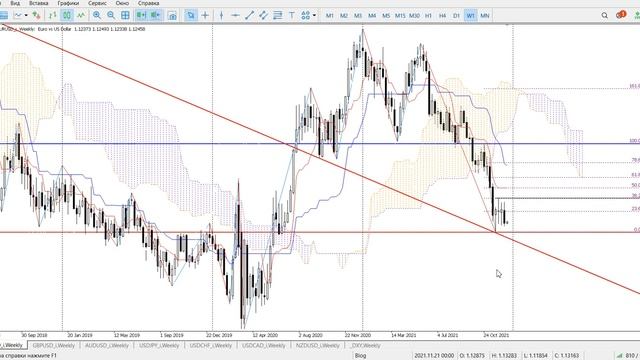The width and height of the screenshot is (640, 360).
Task: Click the 22 Dec 2019 time axis label
Action: (x=219, y=335)
